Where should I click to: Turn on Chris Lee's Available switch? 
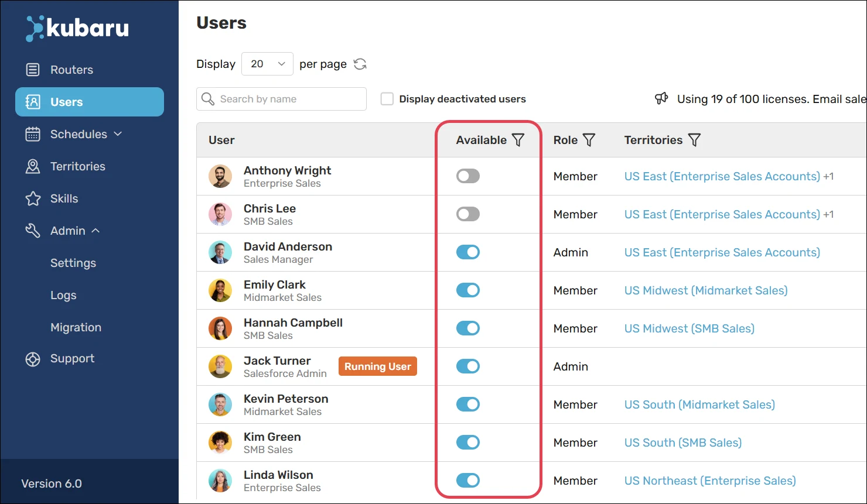click(x=468, y=214)
